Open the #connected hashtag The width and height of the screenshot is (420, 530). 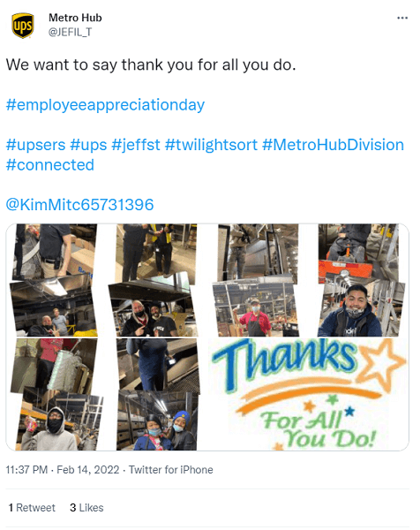coord(50,165)
